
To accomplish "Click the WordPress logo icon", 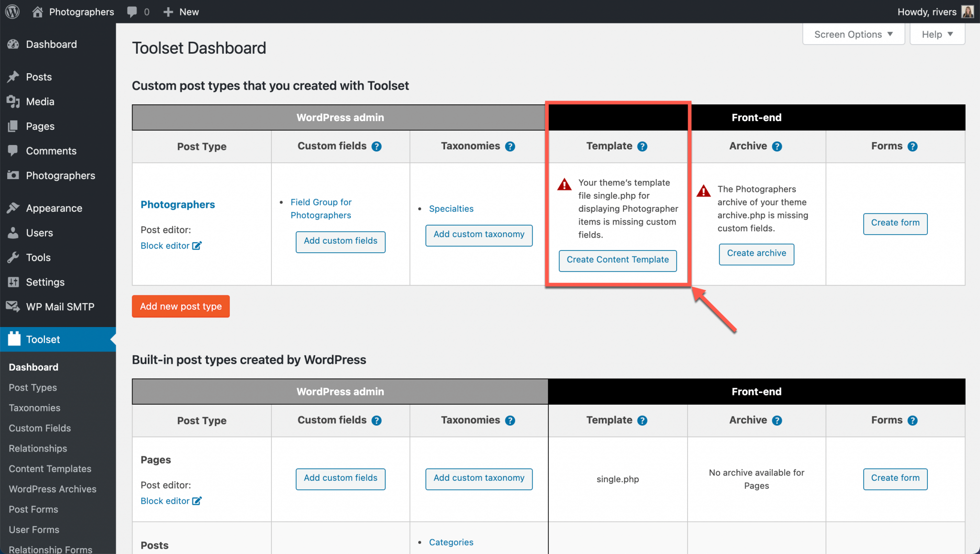I will point(12,11).
